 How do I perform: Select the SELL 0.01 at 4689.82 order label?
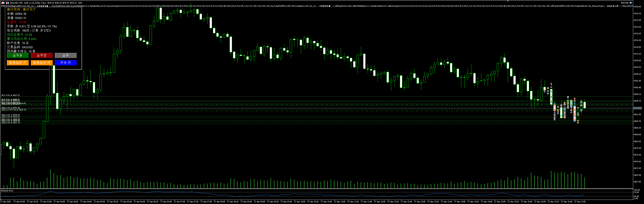(11, 117)
